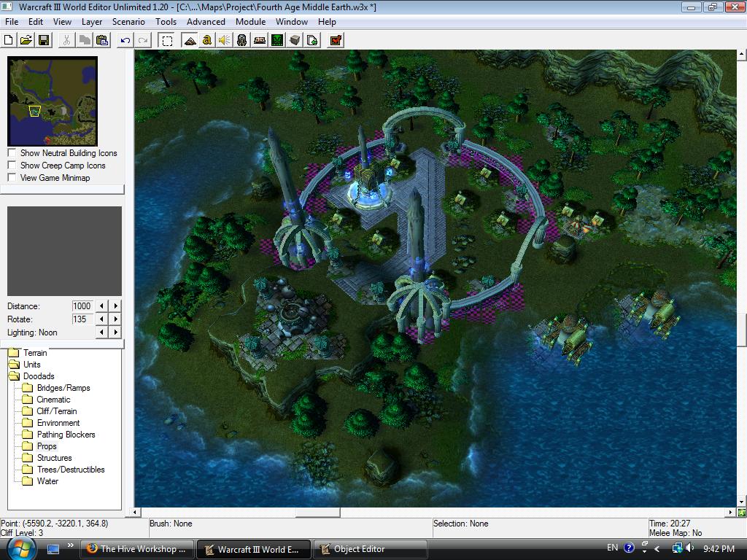Click the minimap preview thumbnail
The width and height of the screenshot is (747, 560).
click(53, 101)
